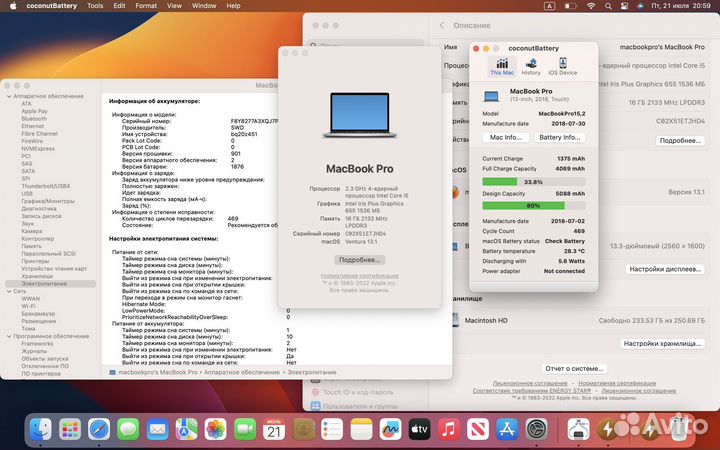The height and width of the screenshot is (450, 720).
Task: Open Spotlight search from menu bar
Action: pyautogui.click(x=608, y=6)
